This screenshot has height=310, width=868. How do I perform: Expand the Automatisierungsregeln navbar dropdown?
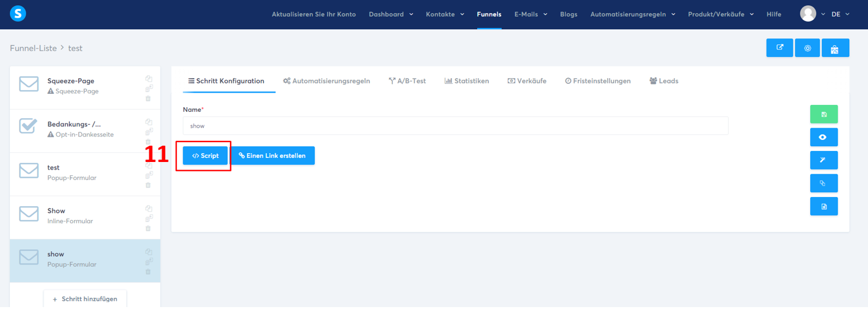tap(633, 14)
